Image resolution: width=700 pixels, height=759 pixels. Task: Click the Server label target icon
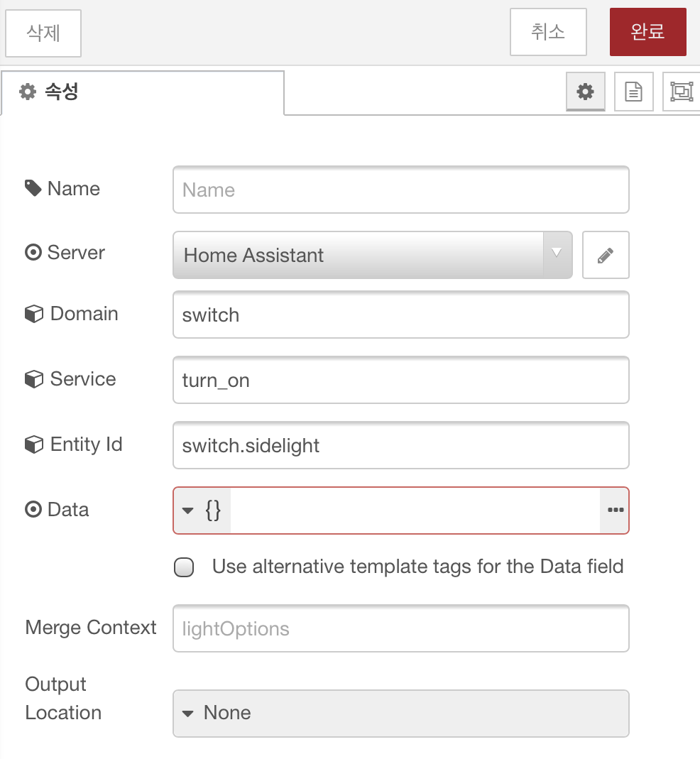coord(33,252)
